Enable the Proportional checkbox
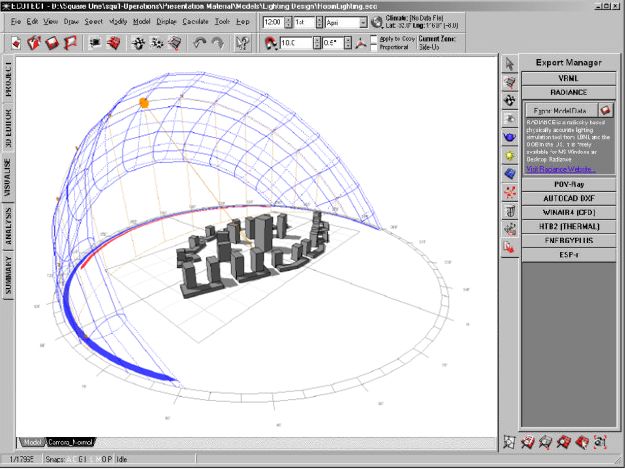 [373, 47]
